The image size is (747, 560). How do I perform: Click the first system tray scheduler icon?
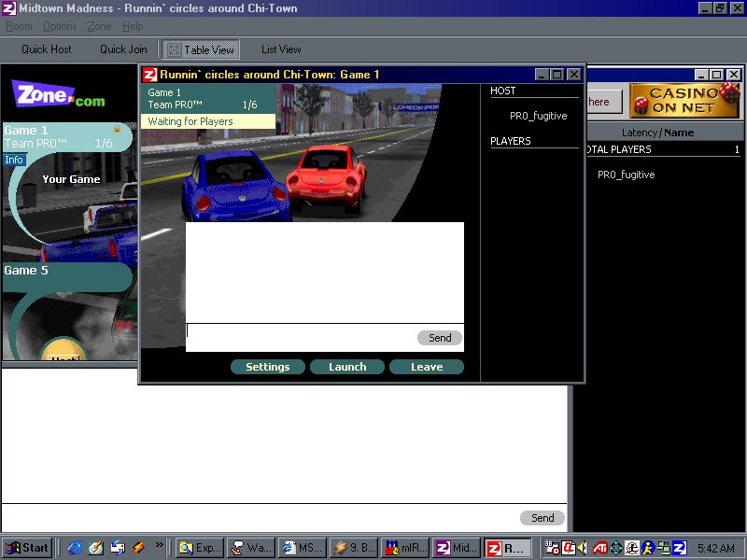coord(553,548)
